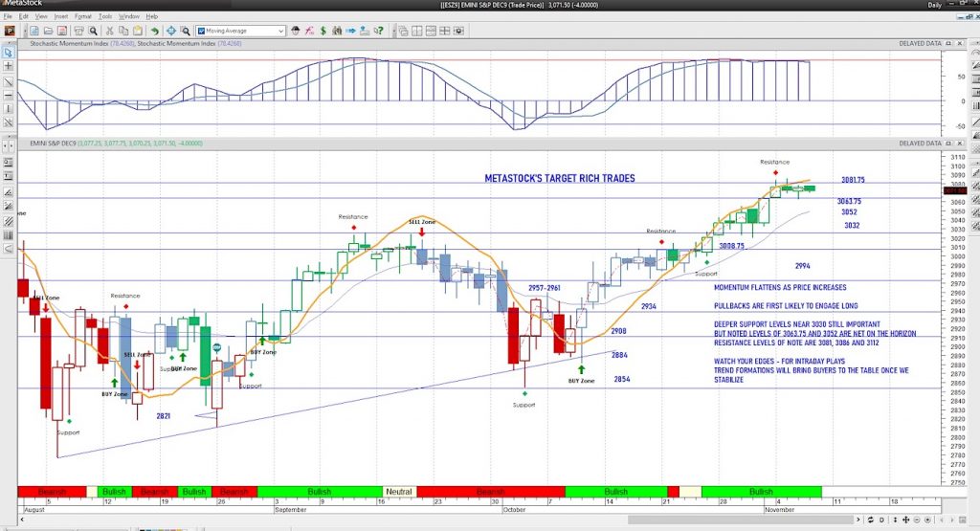Select the Vertical Line tool
This screenshot has width=980, height=531.
[x=8, y=109]
